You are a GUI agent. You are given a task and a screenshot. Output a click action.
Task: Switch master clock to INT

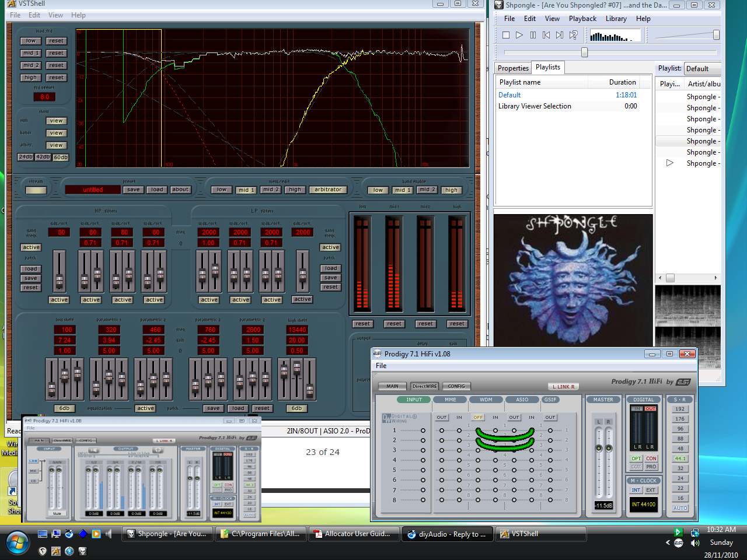click(x=636, y=490)
